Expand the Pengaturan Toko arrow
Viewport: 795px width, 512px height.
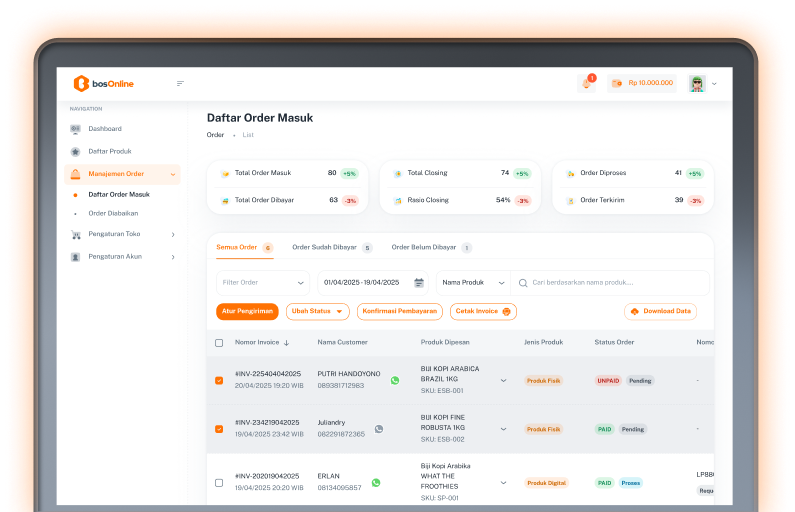tap(173, 235)
